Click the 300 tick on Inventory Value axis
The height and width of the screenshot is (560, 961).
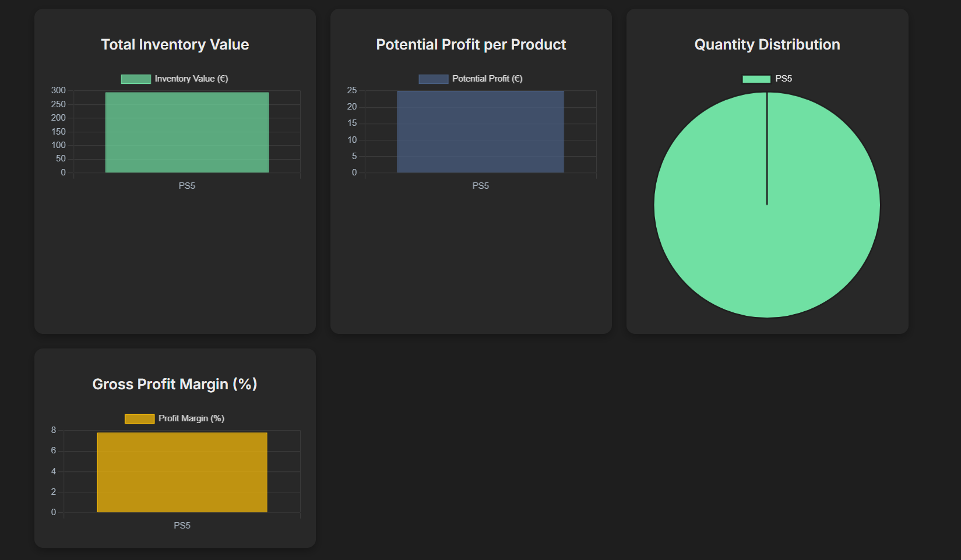58,90
